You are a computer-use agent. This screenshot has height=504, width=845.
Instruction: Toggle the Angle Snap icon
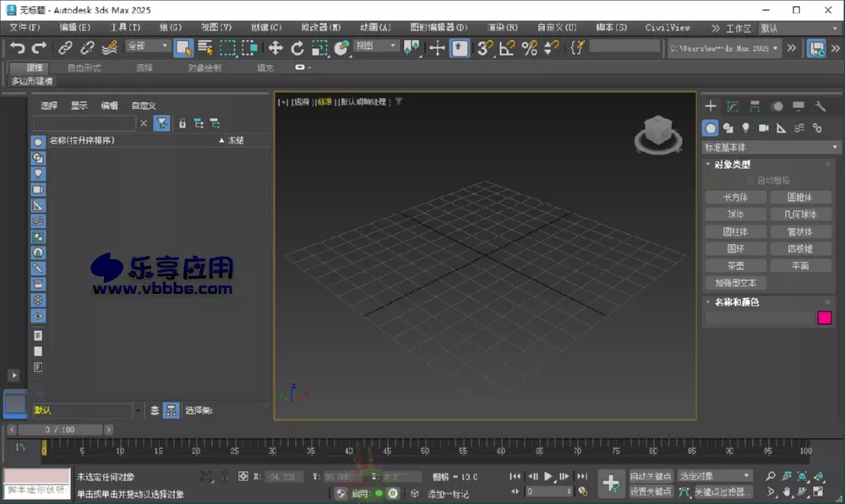tap(507, 48)
